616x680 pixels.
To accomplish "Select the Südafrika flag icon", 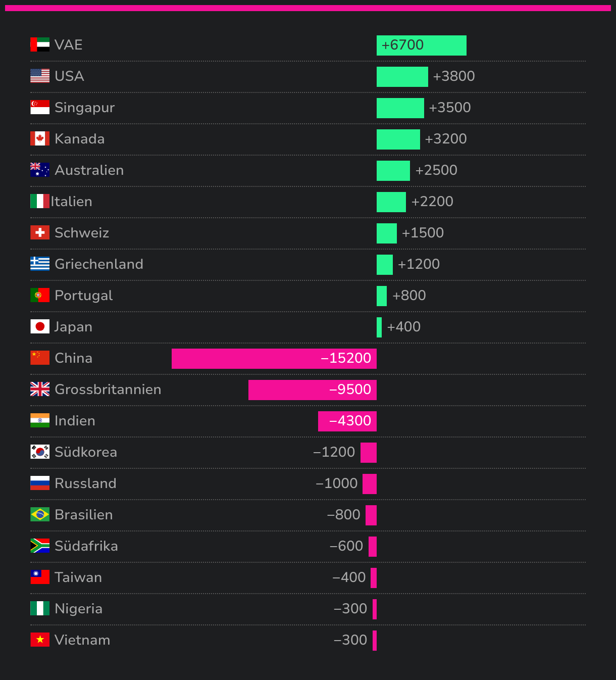I will [x=40, y=546].
